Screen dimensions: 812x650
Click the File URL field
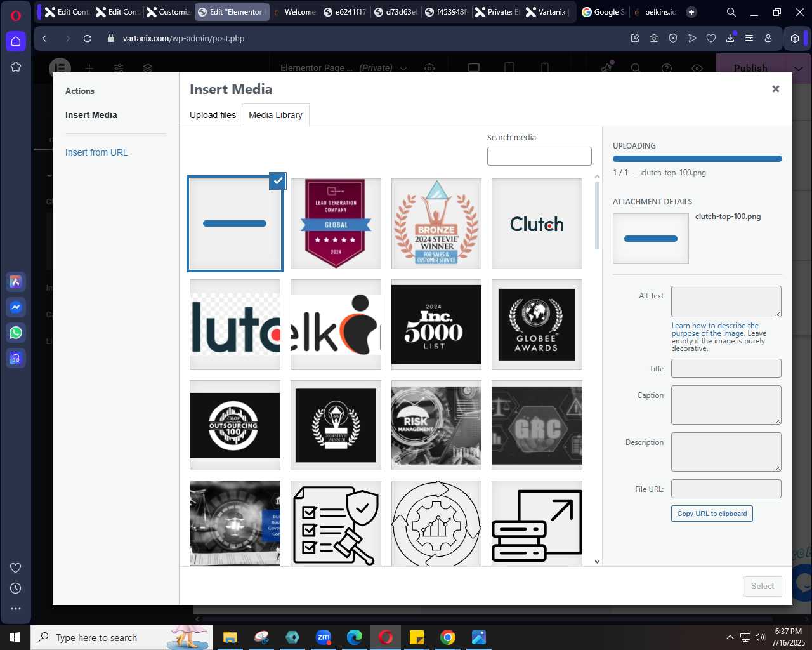[726, 489]
